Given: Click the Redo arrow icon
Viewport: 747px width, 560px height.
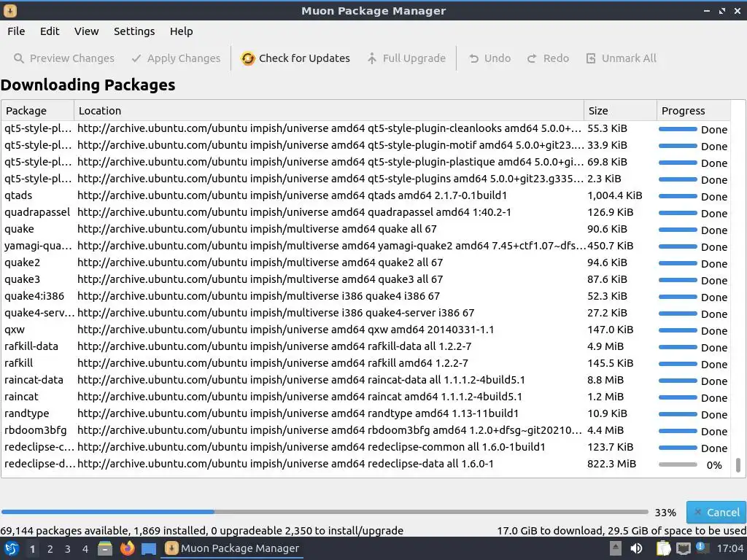Looking at the screenshot, I should (532, 58).
